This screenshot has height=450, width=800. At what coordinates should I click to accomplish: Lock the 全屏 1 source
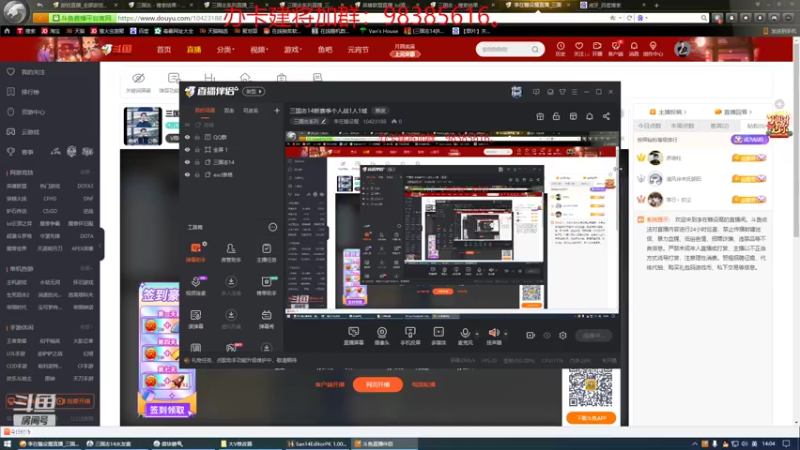pyautogui.click(x=197, y=149)
